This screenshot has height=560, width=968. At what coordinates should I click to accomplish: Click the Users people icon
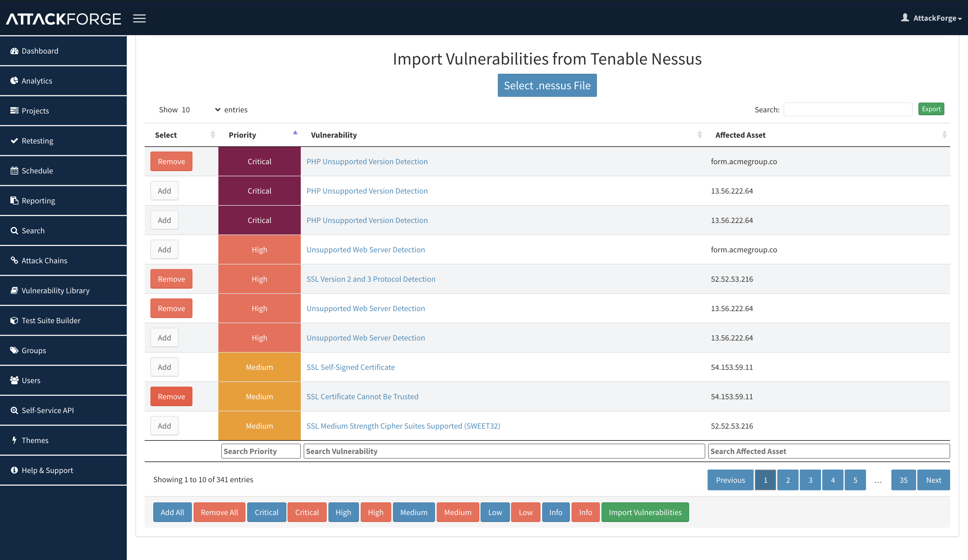(x=14, y=380)
